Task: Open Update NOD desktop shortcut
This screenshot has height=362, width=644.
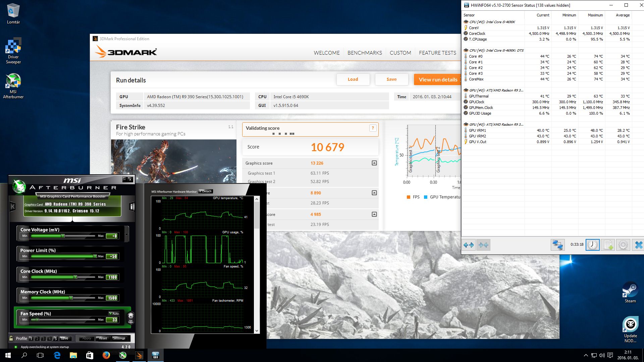Action: pyautogui.click(x=630, y=330)
